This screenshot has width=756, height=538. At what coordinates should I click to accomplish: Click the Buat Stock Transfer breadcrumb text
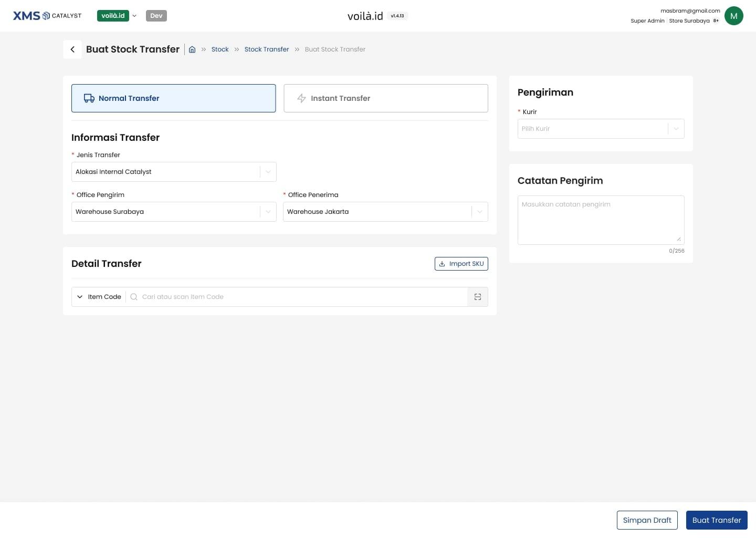pyautogui.click(x=335, y=49)
